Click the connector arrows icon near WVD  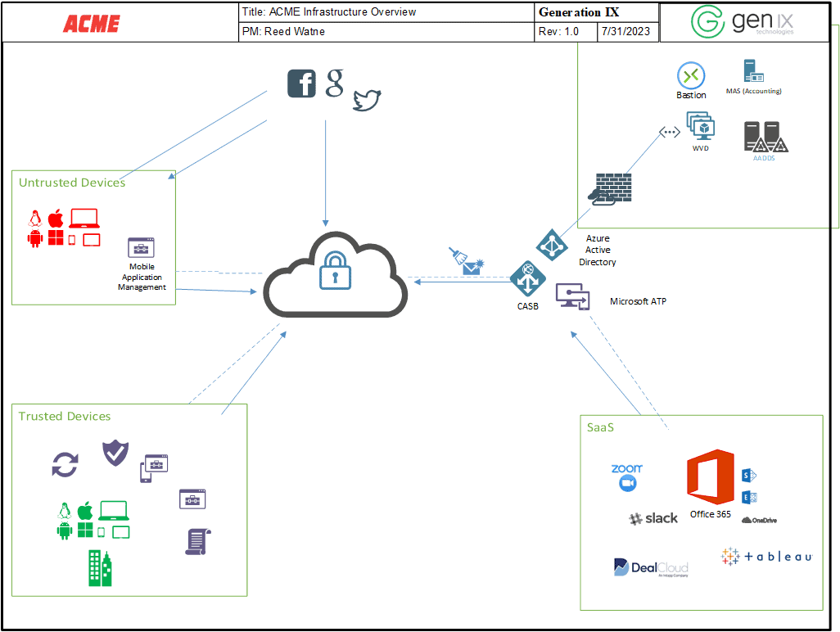coord(670,132)
